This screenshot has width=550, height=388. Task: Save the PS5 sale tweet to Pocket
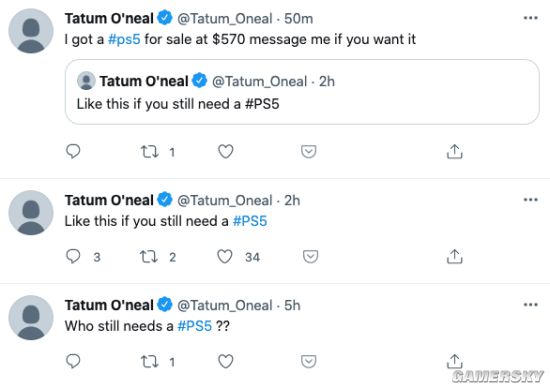coord(309,152)
